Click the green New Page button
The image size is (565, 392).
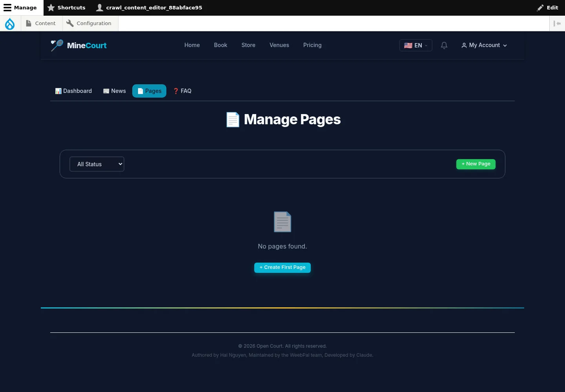476,164
